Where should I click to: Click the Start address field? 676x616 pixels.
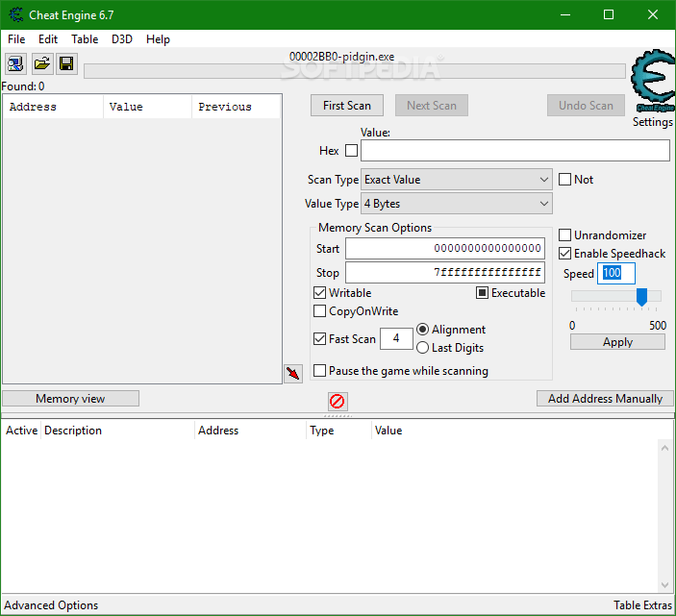445,249
